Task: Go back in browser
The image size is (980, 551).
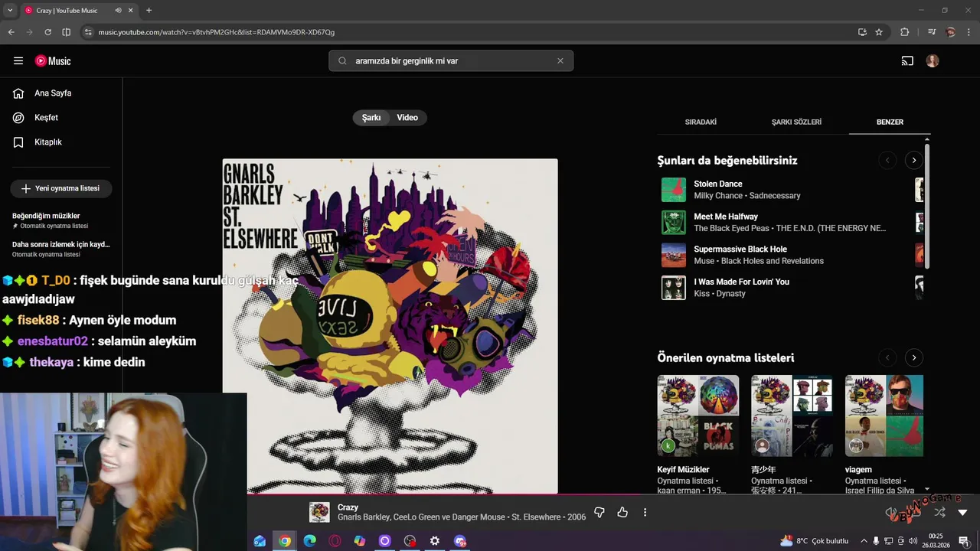Action: point(11,32)
